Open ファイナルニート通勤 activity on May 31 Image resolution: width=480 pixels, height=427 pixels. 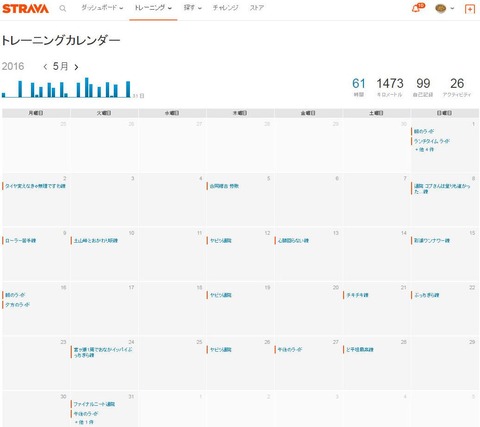click(94, 404)
